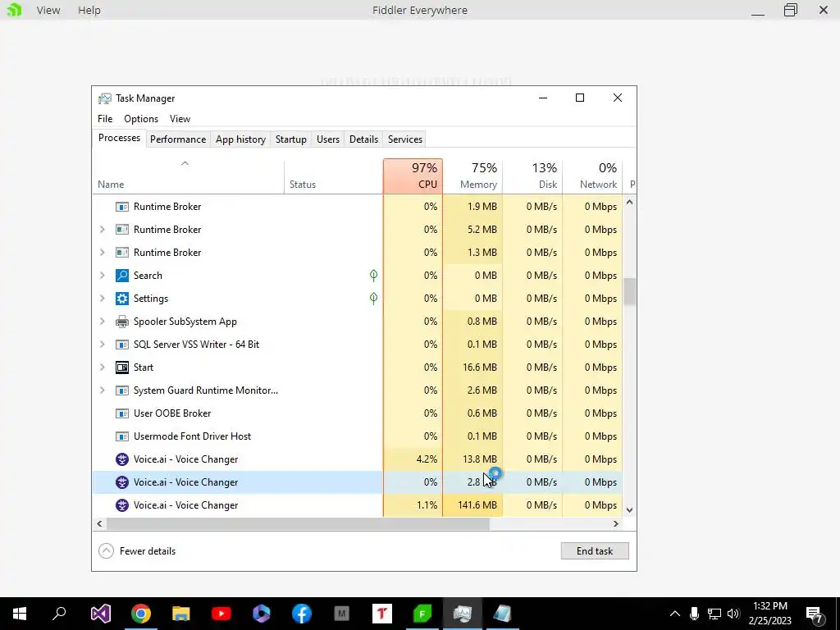
Task: Expand the Runtime Broker 1.3 MB row
Action: pyautogui.click(x=103, y=253)
